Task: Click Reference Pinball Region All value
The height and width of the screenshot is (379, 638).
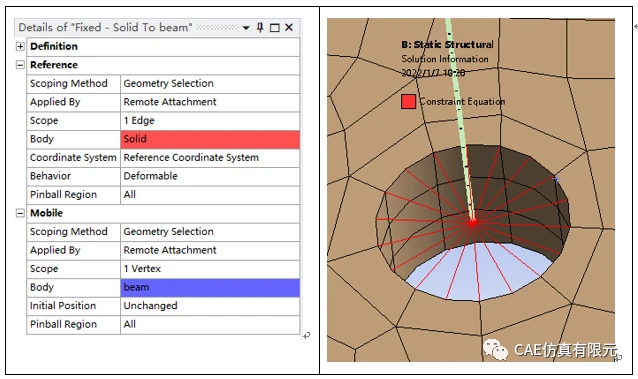Action: pyautogui.click(x=210, y=195)
